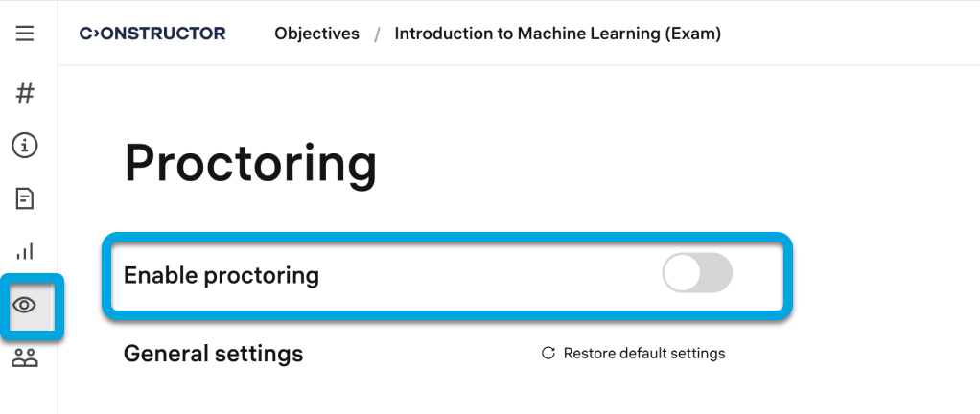This screenshot has height=414, width=980.
Task: Click the Constructor logo
Action: [152, 34]
